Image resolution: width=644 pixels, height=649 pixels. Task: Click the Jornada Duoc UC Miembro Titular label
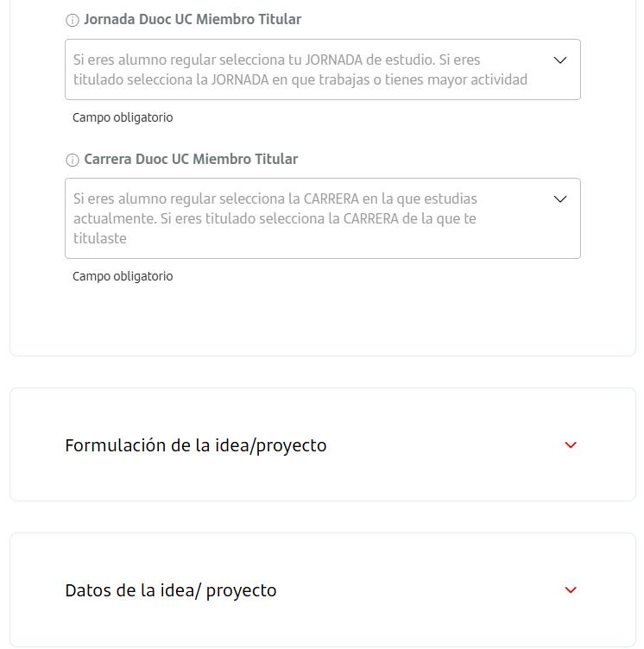193,20
